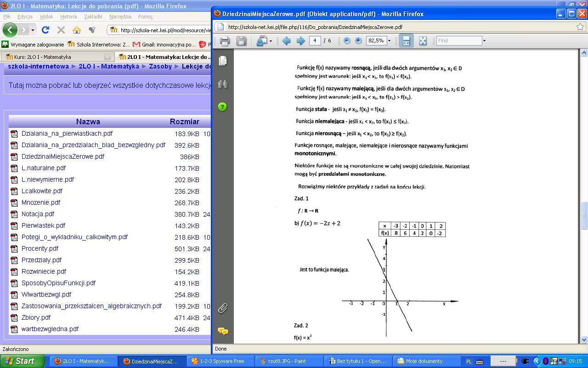The height and width of the screenshot is (368, 588).
Task: Open the Comments panel icon
Action: 223,331
